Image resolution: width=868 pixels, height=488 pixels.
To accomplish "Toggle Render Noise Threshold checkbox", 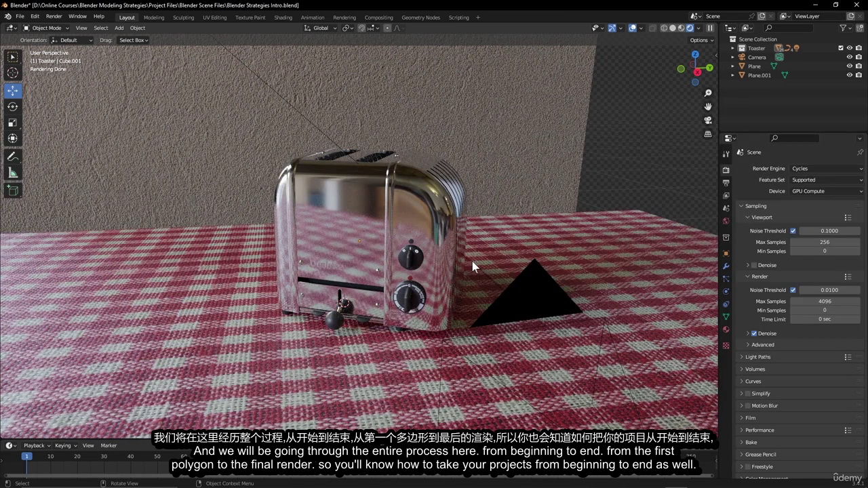I will click(793, 290).
